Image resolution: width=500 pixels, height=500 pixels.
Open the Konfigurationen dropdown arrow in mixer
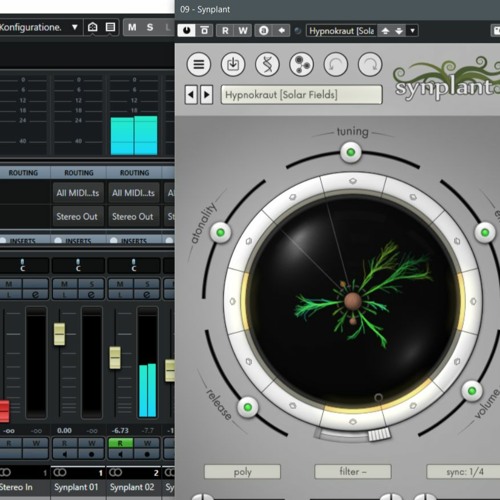[75, 27]
